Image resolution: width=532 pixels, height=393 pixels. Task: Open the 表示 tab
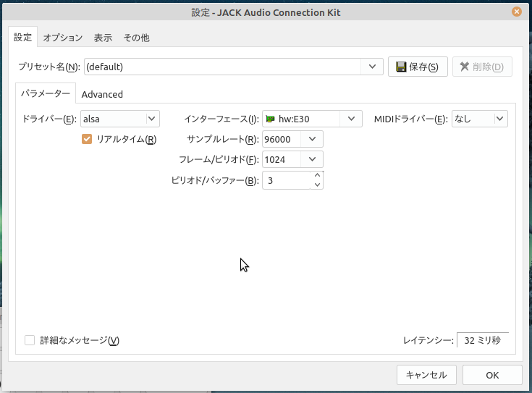point(103,38)
